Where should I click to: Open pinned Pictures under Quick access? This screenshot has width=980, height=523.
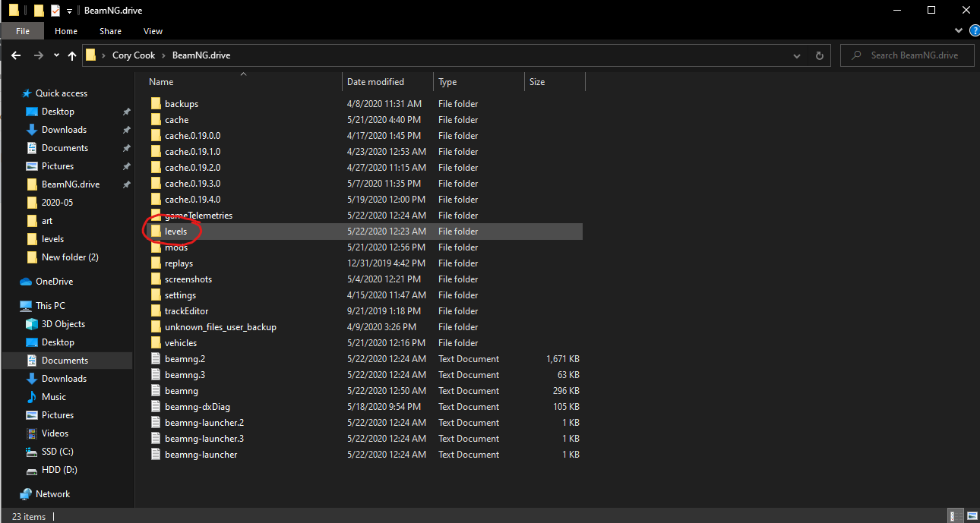[58, 165]
